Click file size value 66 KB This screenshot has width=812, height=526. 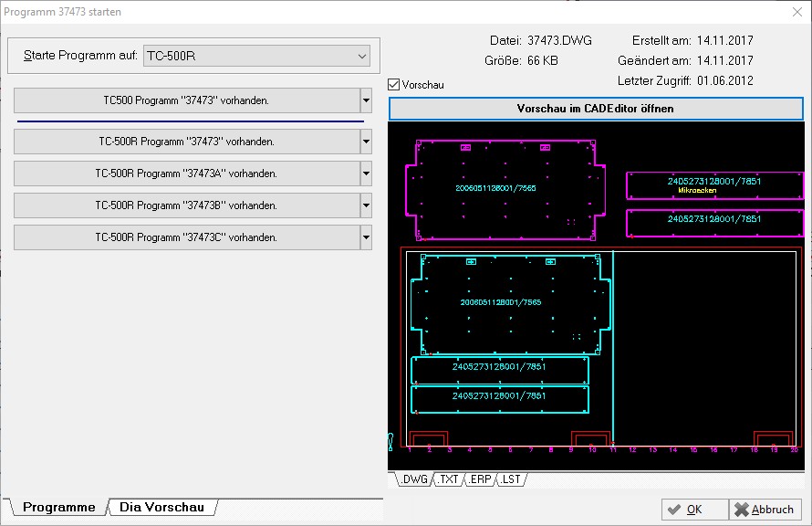pyautogui.click(x=543, y=60)
